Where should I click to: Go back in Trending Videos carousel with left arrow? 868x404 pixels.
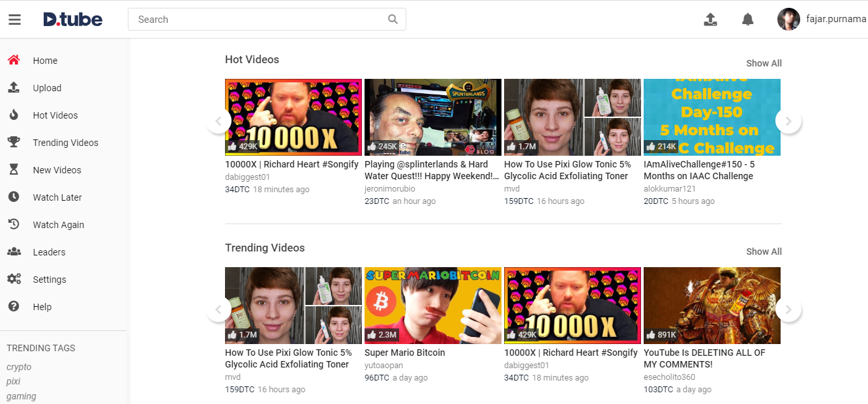coord(218,309)
